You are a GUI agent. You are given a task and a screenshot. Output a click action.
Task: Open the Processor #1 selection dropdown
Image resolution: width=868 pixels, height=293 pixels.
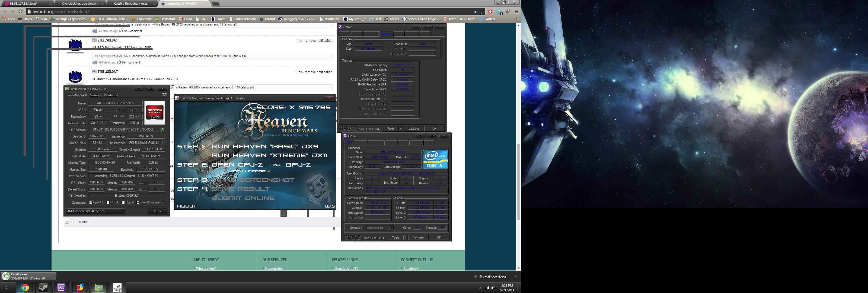click(x=379, y=228)
